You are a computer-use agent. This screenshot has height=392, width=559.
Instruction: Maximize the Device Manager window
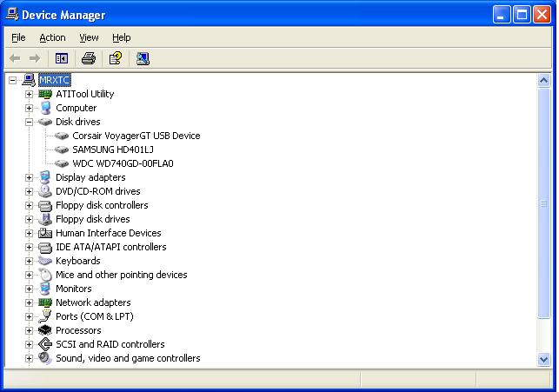(x=522, y=15)
